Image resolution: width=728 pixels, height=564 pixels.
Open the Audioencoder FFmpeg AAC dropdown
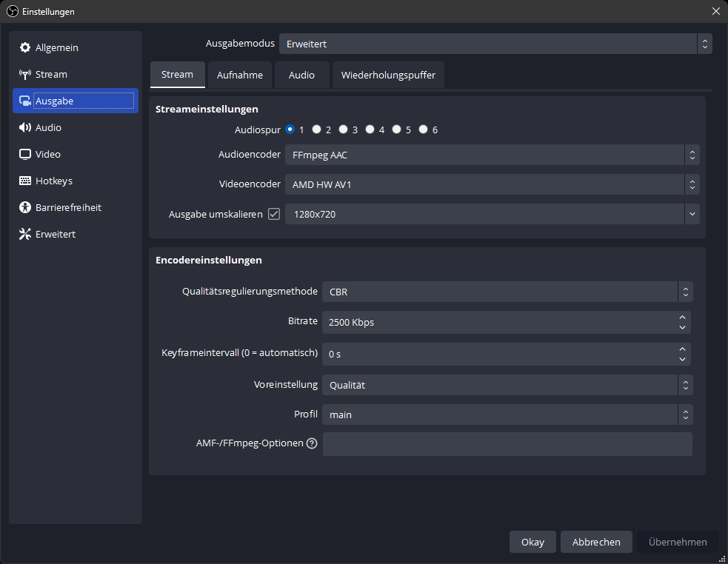(x=492, y=155)
